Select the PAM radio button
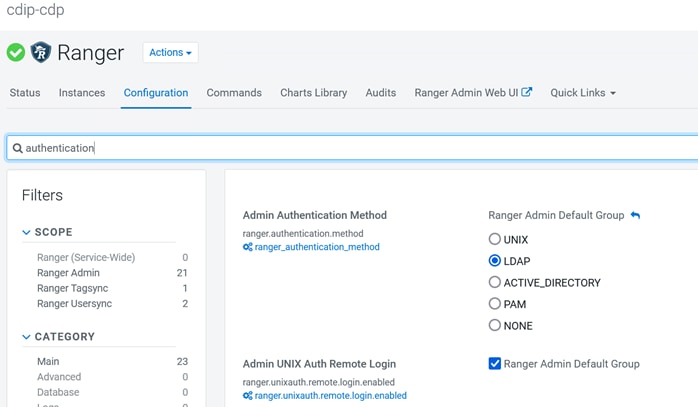 pyautogui.click(x=495, y=304)
